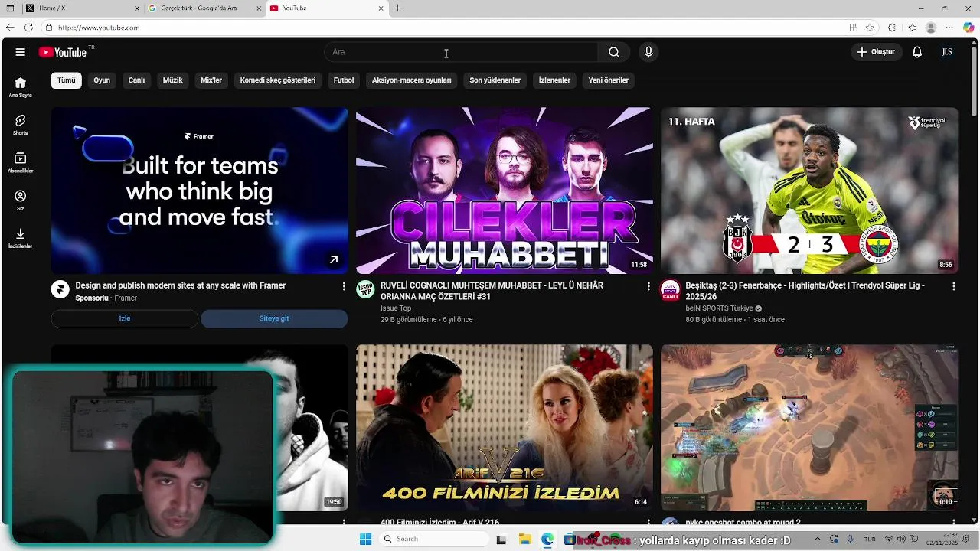
Task: Open Copilot in the browser toolbar
Action: (x=969, y=28)
